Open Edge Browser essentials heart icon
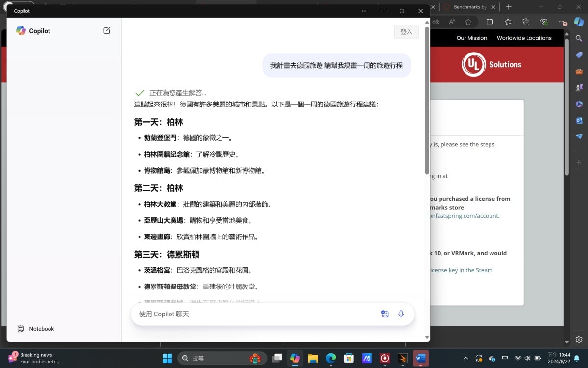 [544, 22]
